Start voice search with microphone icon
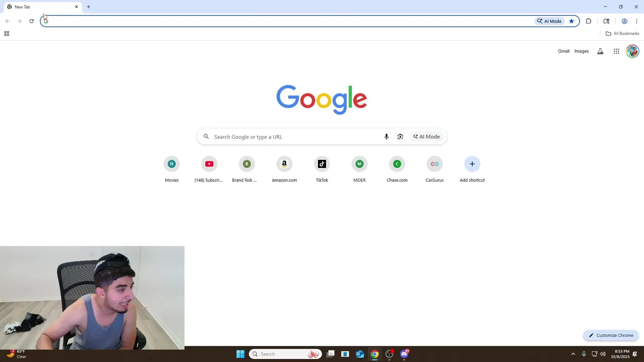The width and height of the screenshot is (644, 362). pyautogui.click(x=386, y=137)
